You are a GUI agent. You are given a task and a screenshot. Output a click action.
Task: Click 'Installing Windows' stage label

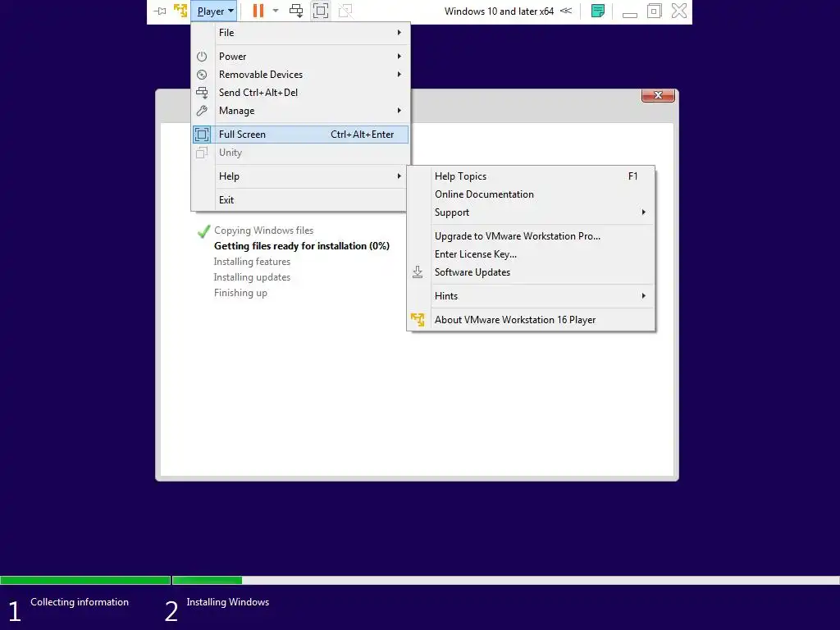click(228, 602)
